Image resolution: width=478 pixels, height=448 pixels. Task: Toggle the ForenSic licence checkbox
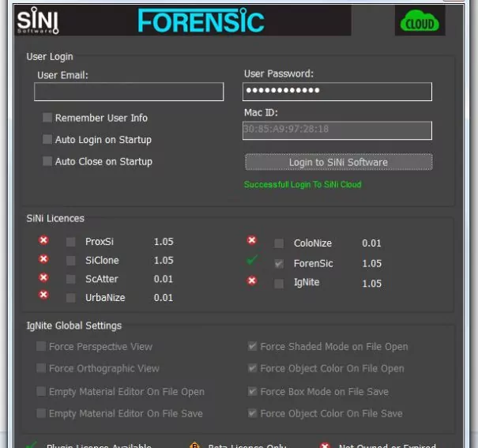(279, 264)
